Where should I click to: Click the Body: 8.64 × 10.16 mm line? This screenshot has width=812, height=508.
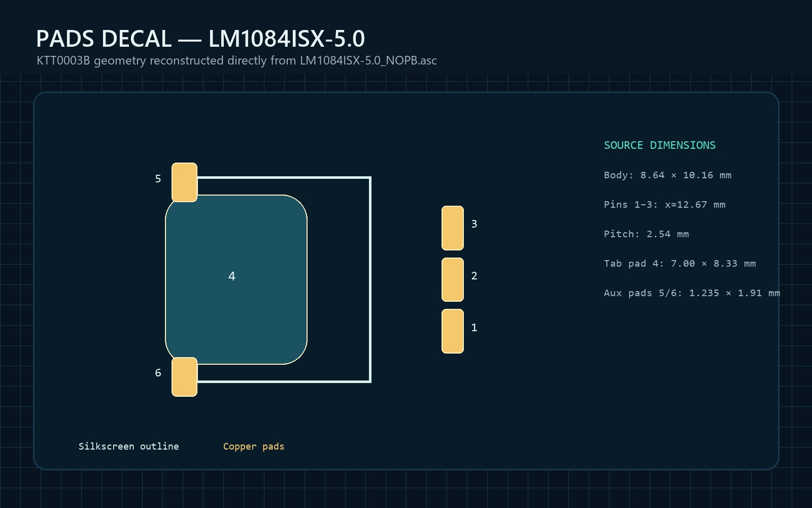[x=667, y=175]
